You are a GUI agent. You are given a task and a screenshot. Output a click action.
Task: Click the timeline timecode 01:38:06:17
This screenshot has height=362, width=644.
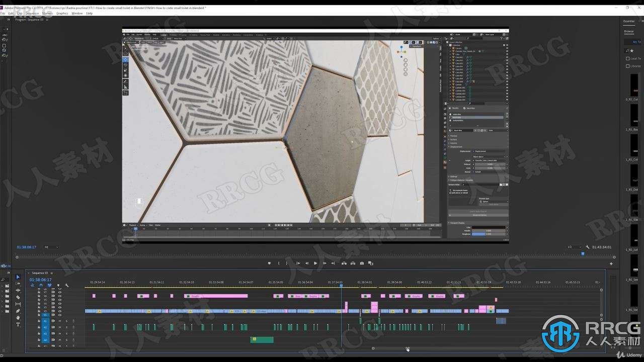coord(40,280)
